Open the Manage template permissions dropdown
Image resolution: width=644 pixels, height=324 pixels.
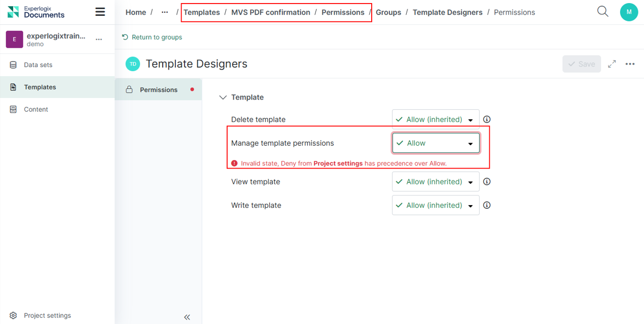click(x=436, y=143)
